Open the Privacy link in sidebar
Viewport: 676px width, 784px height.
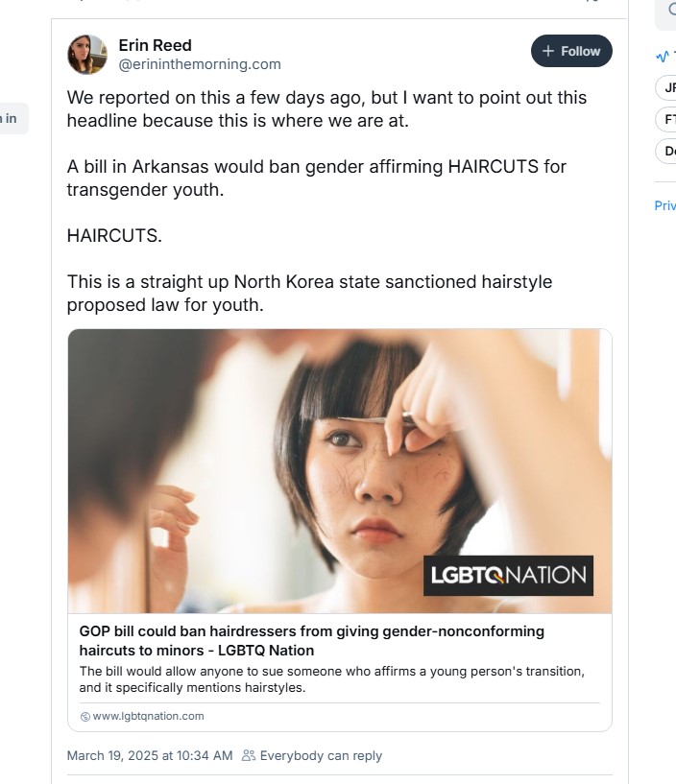point(664,205)
